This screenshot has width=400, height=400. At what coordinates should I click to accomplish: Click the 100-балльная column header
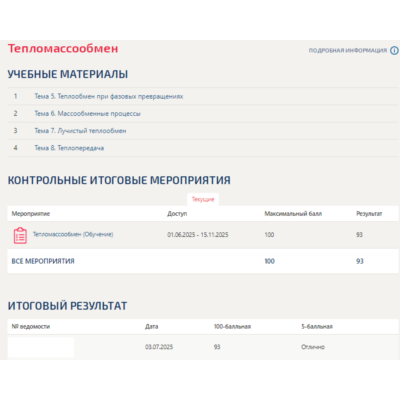click(232, 327)
